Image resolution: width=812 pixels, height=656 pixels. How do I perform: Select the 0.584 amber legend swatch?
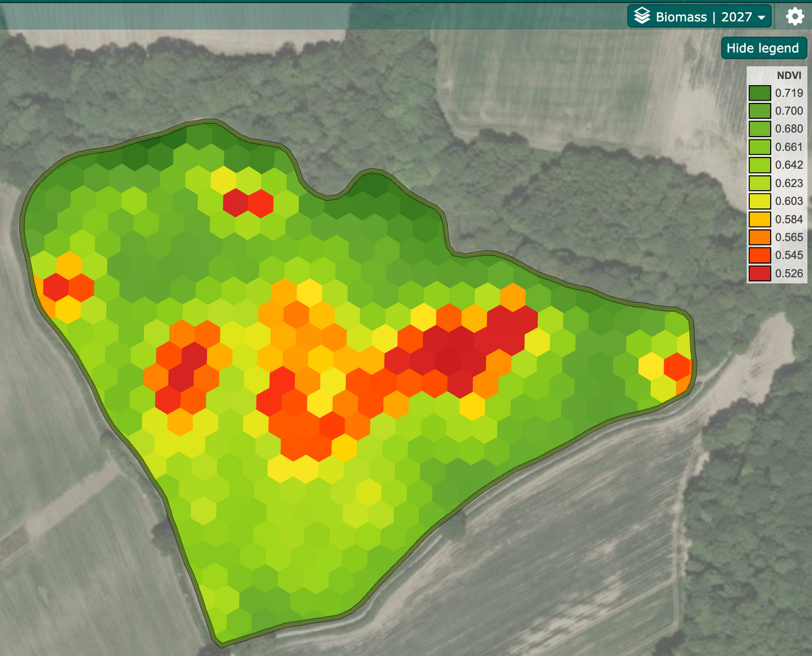(760, 219)
